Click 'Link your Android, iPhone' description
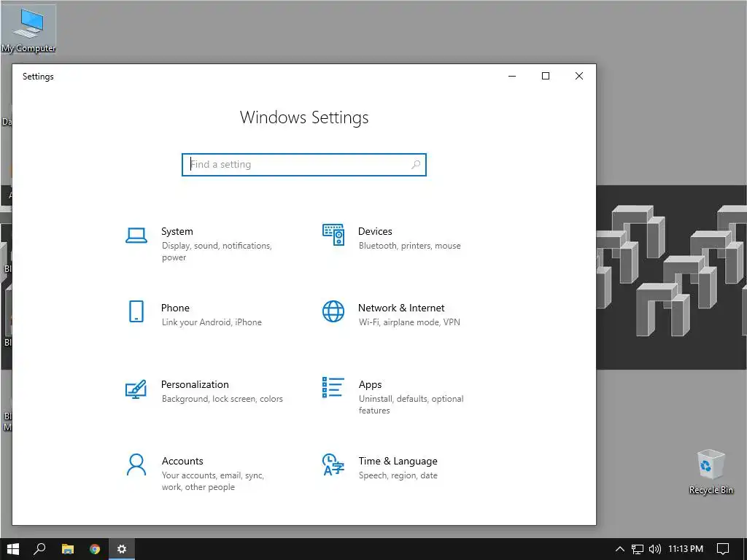The image size is (747, 560). click(212, 322)
